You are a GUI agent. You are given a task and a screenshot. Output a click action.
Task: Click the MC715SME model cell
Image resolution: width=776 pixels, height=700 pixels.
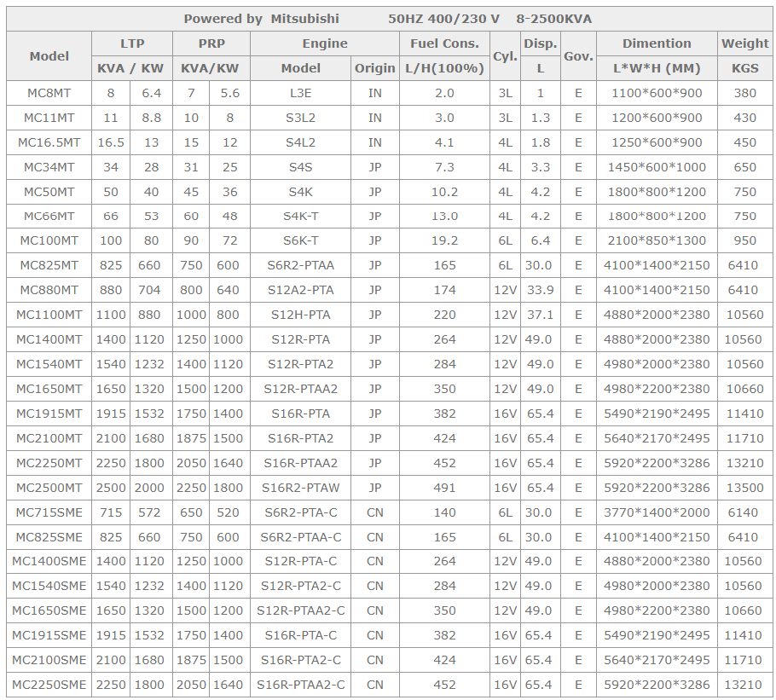[x=49, y=513]
